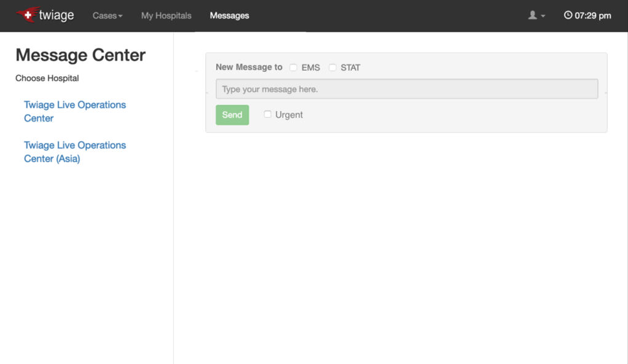
Task: Click the 'New Message to' label
Action: [x=249, y=68]
